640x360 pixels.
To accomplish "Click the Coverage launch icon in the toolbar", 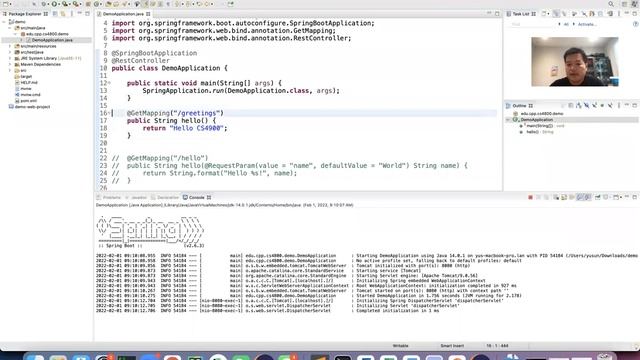I will (x=65, y=4).
